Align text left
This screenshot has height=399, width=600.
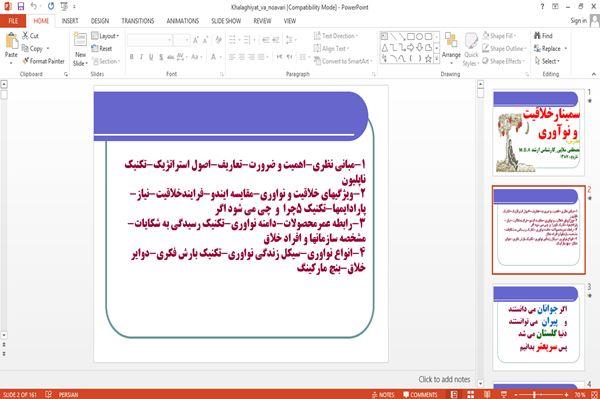[232, 57]
